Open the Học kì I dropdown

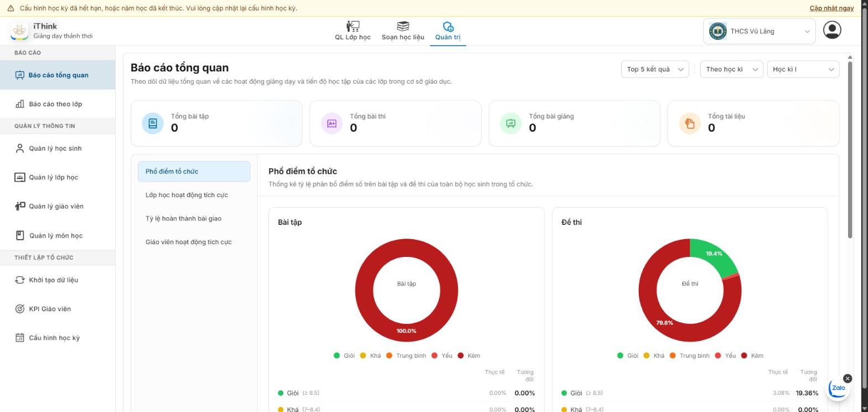[803, 69]
